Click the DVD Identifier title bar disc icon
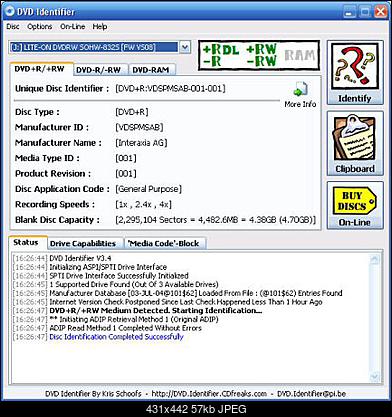Screen dimensions: 392x417 (9, 12)
